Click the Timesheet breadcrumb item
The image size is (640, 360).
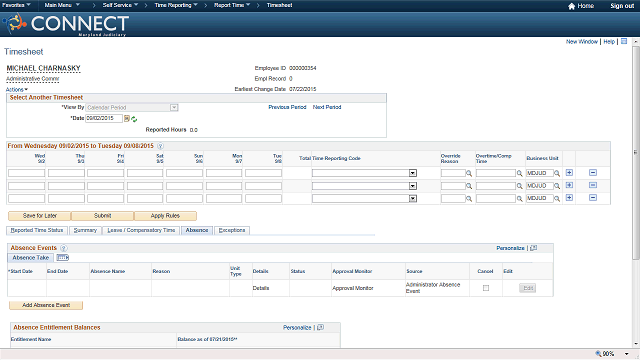point(280,5)
